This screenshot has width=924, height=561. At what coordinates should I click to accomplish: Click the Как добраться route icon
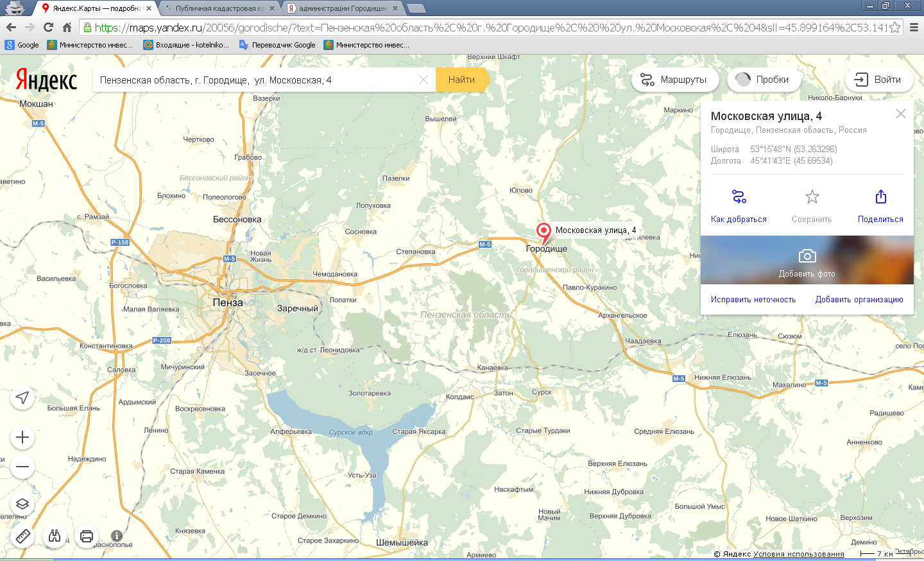(x=739, y=196)
